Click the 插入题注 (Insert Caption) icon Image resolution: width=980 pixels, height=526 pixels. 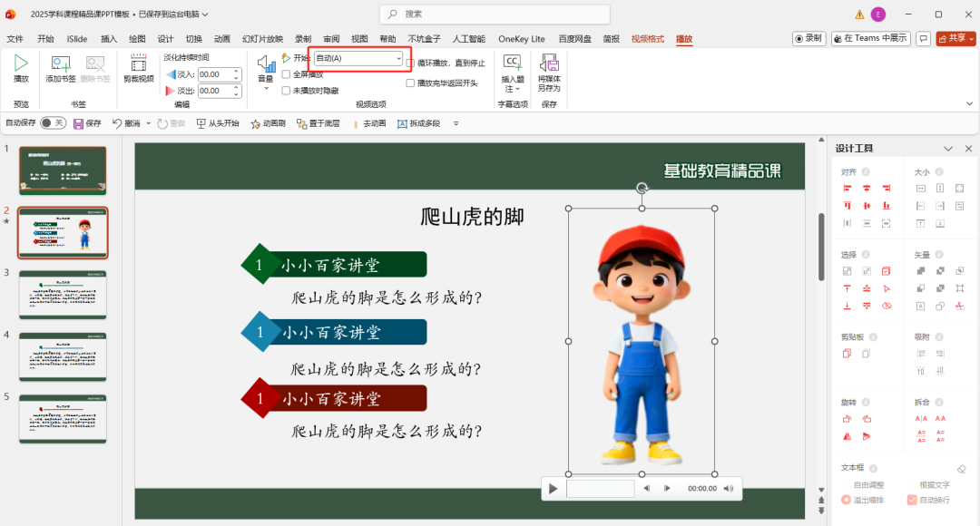(511, 62)
